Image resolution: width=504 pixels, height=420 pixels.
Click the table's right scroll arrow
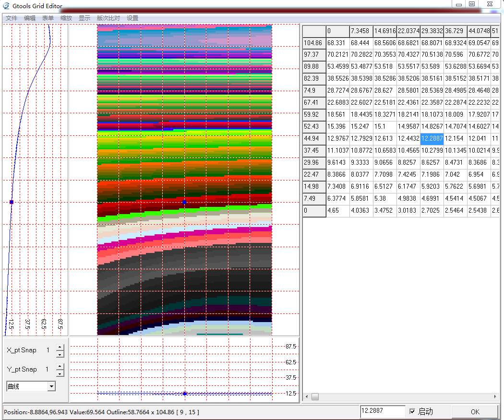(495, 397)
